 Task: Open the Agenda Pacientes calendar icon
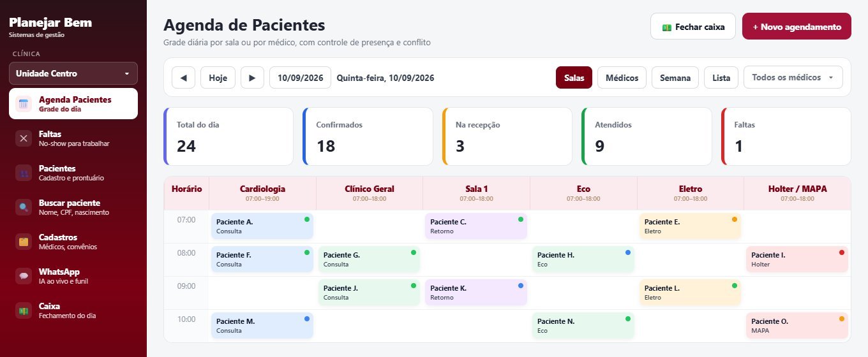[24, 104]
